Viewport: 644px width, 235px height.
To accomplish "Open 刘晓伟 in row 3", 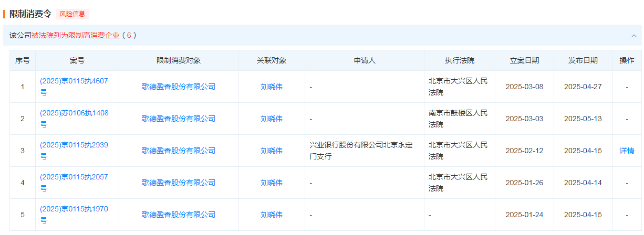I will click(272, 151).
